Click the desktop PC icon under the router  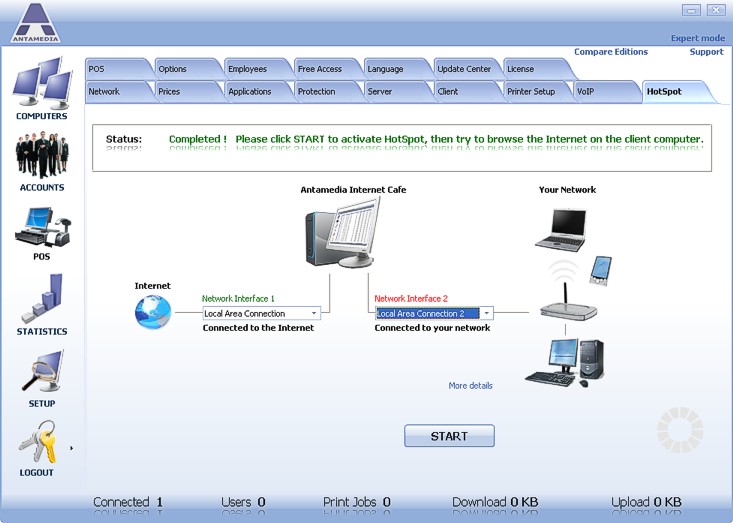tap(565, 363)
